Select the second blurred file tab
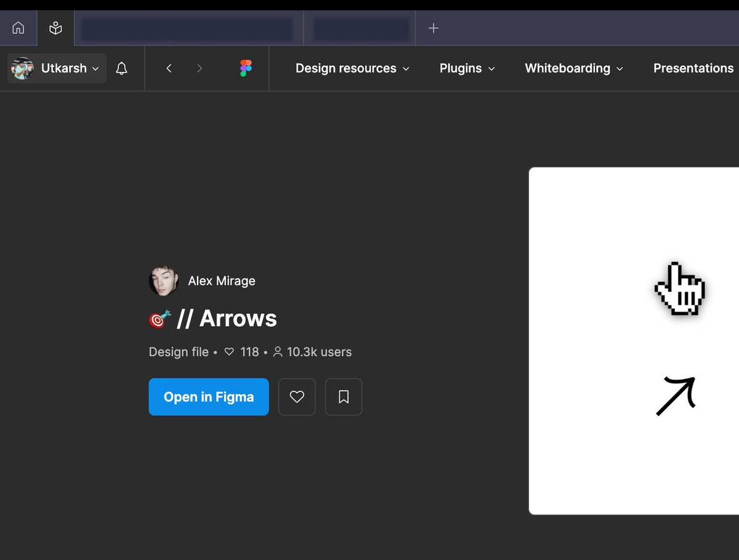Viewport: 739px width, 560px height. tap(361, 29)
